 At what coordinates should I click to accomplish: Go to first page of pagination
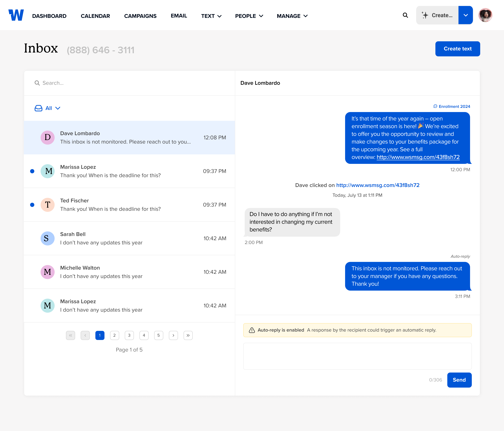[71, 335]
